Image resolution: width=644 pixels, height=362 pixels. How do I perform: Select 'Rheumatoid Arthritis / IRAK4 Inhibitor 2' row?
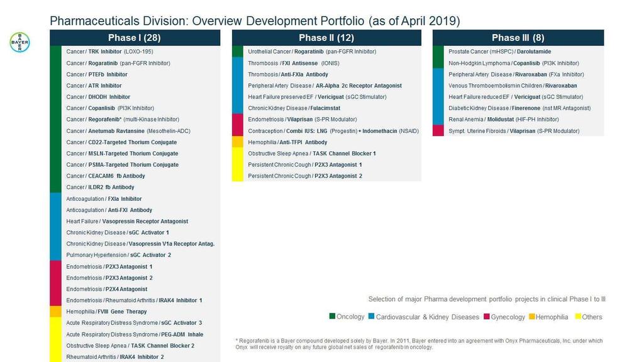(135, 357)
